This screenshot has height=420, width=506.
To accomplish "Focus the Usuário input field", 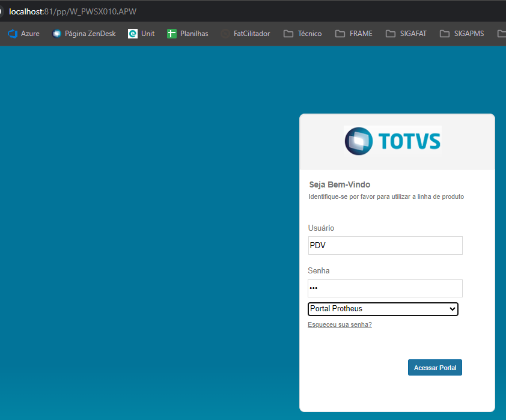I will coord(385,246).
